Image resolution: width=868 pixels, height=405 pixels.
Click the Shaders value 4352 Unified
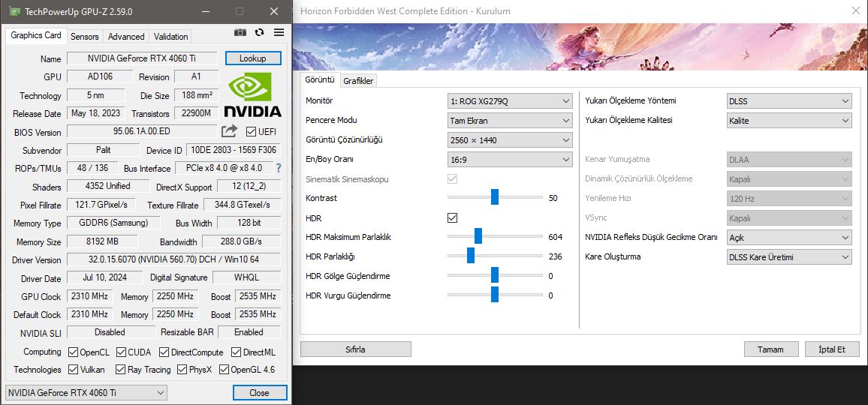click(x=108, y=186)
